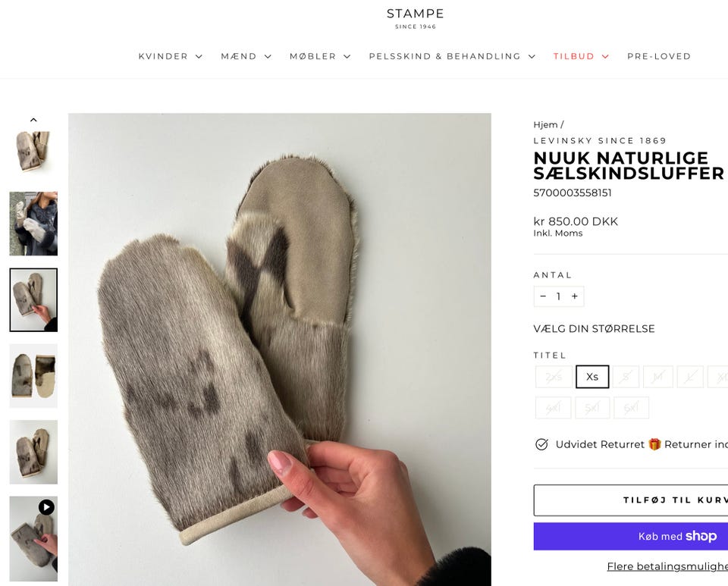
Task: Click the checkmark icon beside Udvidet Returret
Action: [x=541, y=444]
